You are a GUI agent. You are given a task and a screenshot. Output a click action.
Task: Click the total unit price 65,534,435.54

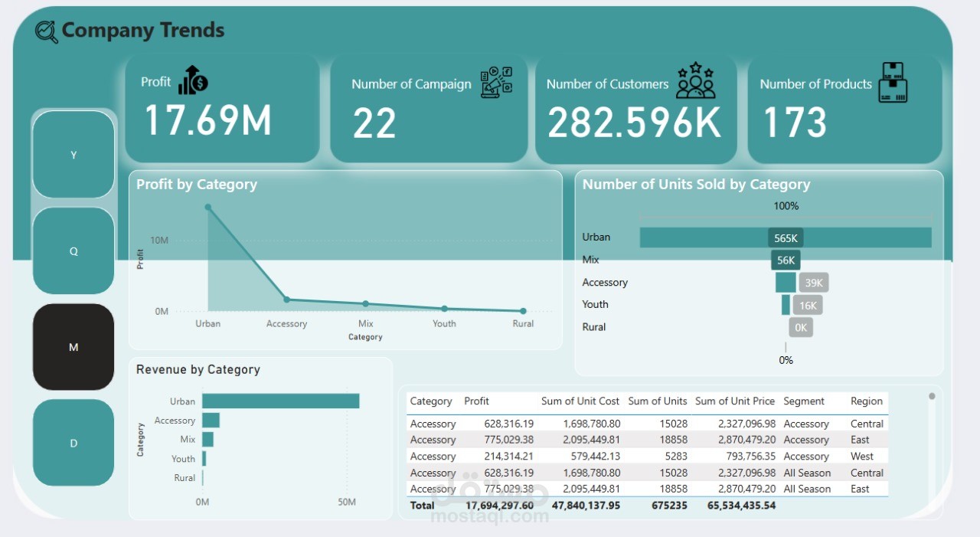741,506
